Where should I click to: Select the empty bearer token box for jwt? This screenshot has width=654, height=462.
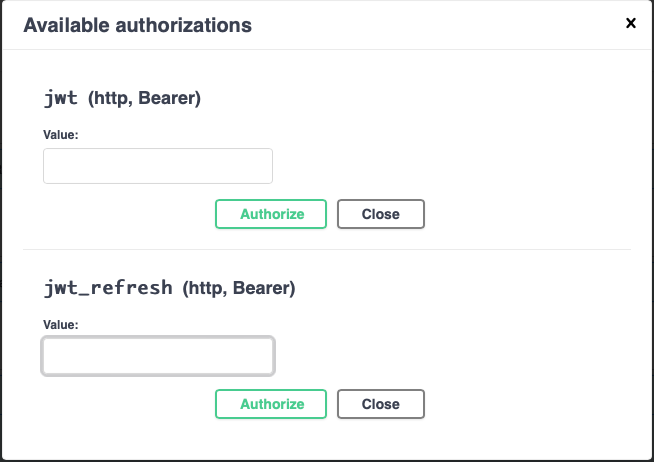tap(158, 166)
